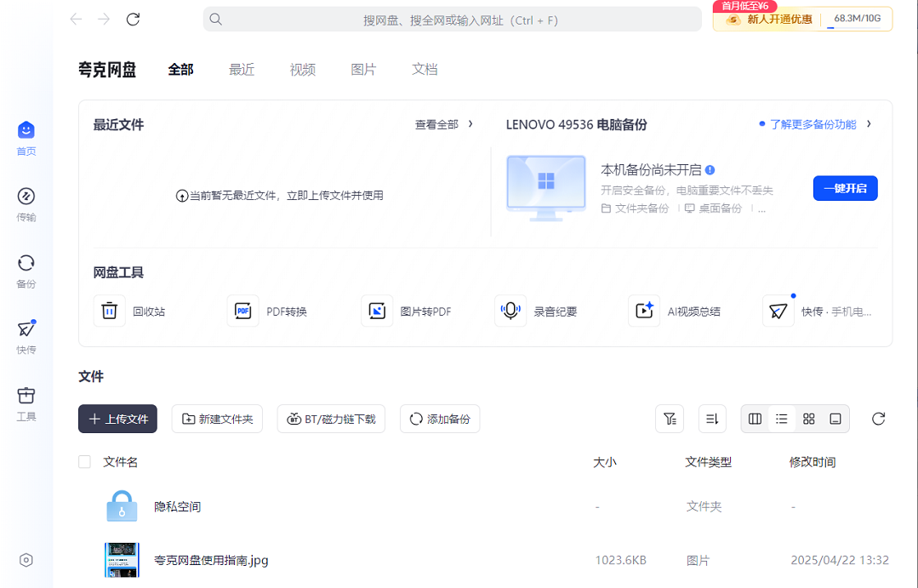Expand 了解更多备份功能 backup options
This screenshot has width=918, height=588.
[813, 123]
